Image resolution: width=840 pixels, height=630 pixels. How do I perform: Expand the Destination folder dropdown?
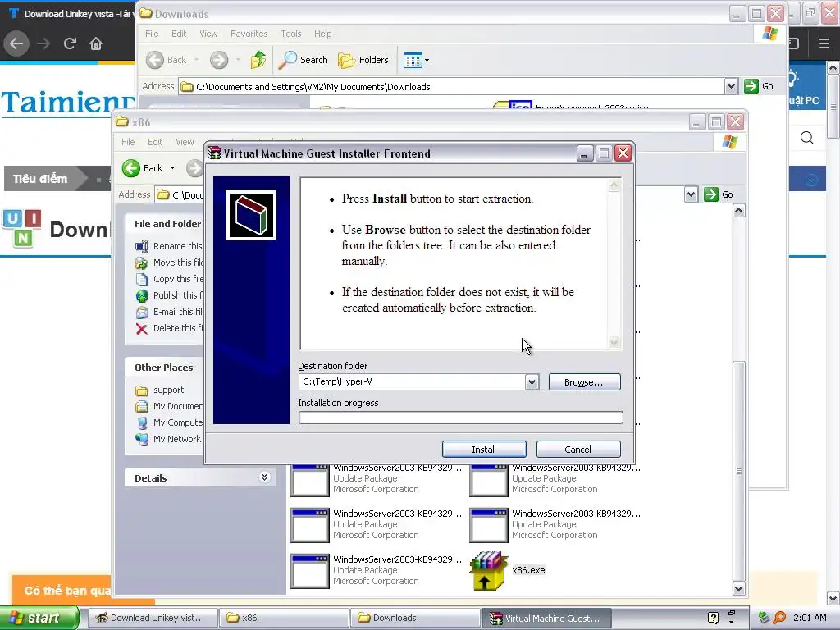point(532,382)
